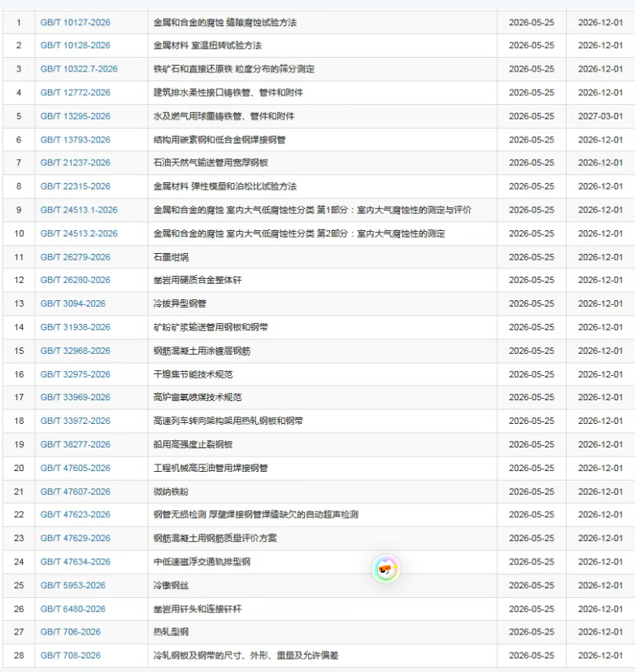Click the title '干熄焦节能技术规范'
This screenshot has height=672, width=635.
click(194, 373)
